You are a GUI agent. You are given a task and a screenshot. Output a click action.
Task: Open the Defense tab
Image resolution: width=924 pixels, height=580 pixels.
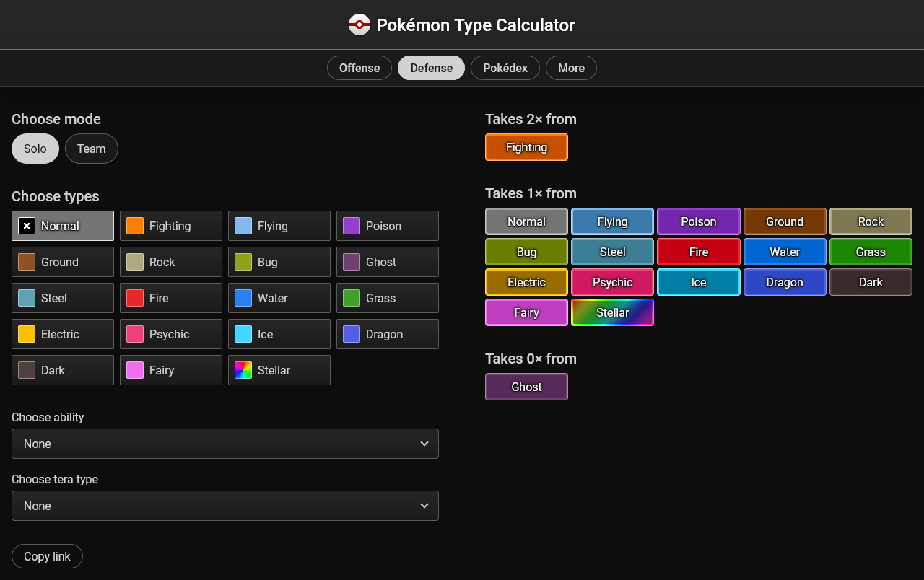pyautogui.click(x=432, y=68)
